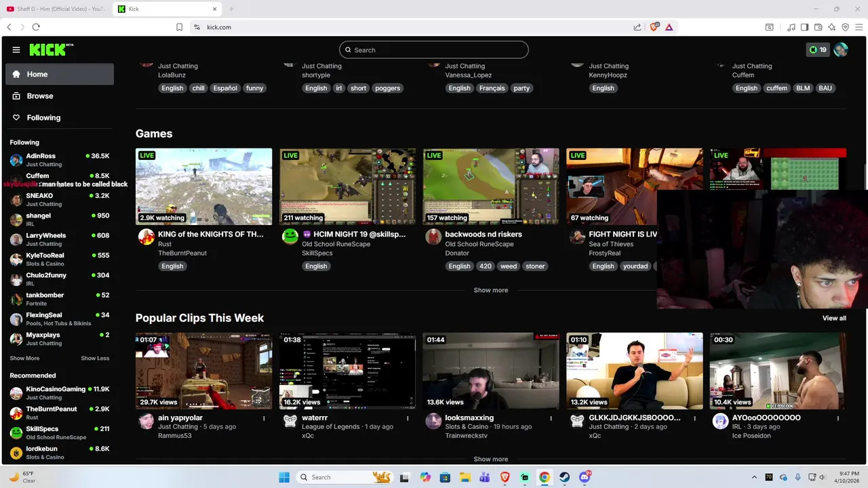Open AdinRoss channel in Following list

60,159
